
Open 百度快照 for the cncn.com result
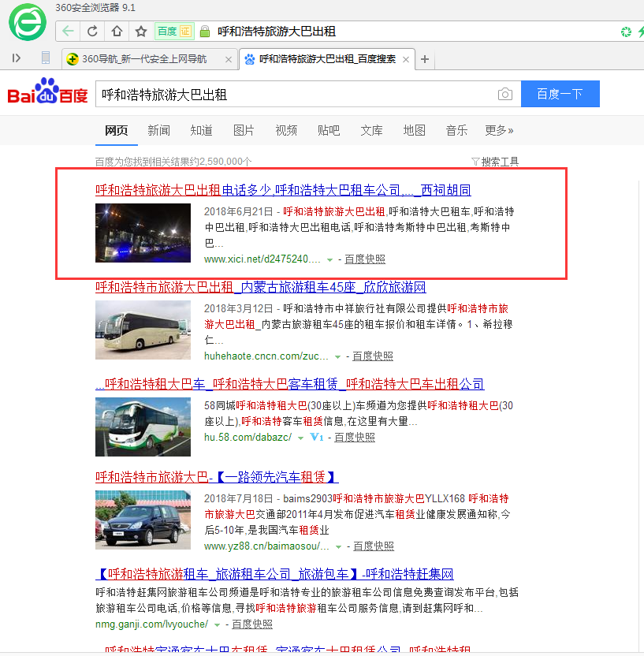373,356
